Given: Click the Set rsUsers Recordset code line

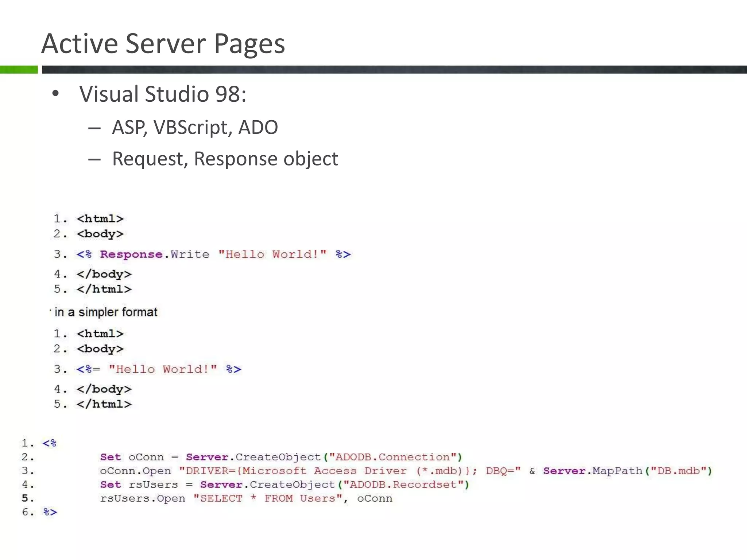Looking at the screenshot, I should [x=285, y=485].
